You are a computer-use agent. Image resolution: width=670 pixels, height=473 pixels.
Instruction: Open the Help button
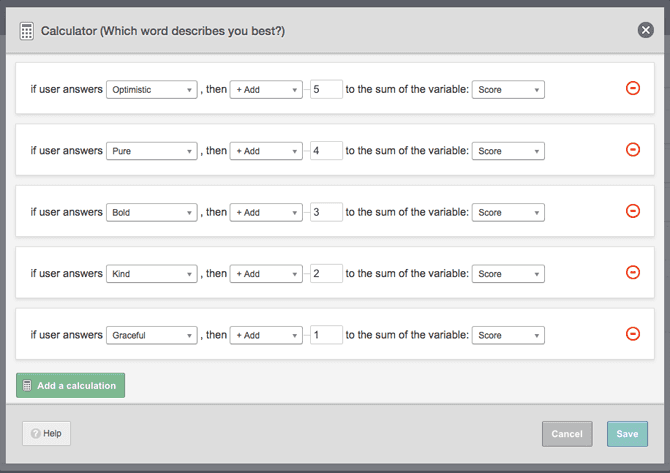point(46,433)
